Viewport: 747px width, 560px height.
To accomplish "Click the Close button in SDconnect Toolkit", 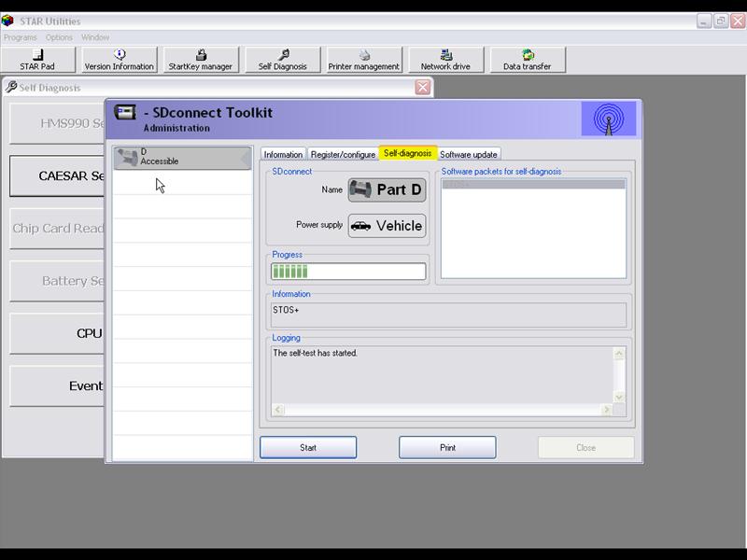I will (x=586, y=448).
